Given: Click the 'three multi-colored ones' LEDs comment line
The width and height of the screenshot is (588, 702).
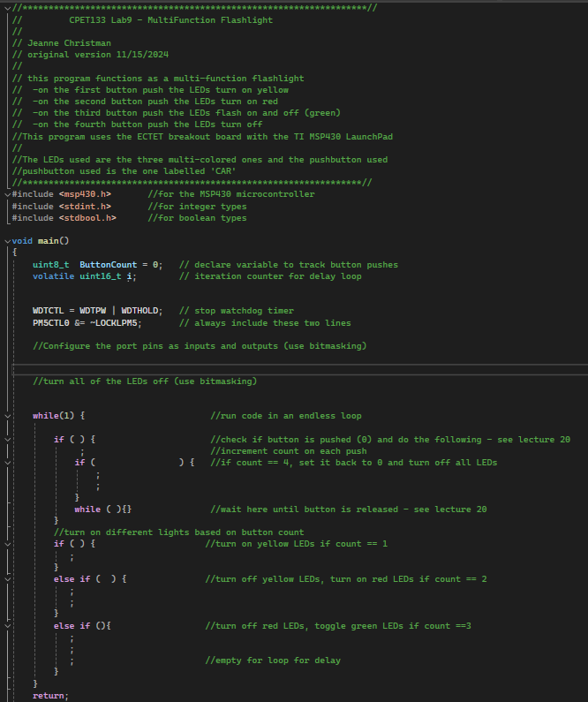Looking at the screenshot, I should 200,160.
